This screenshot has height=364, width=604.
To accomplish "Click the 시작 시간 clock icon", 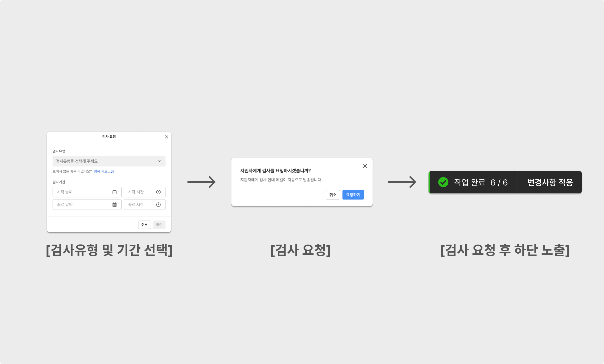I will (x=158, y=192).
